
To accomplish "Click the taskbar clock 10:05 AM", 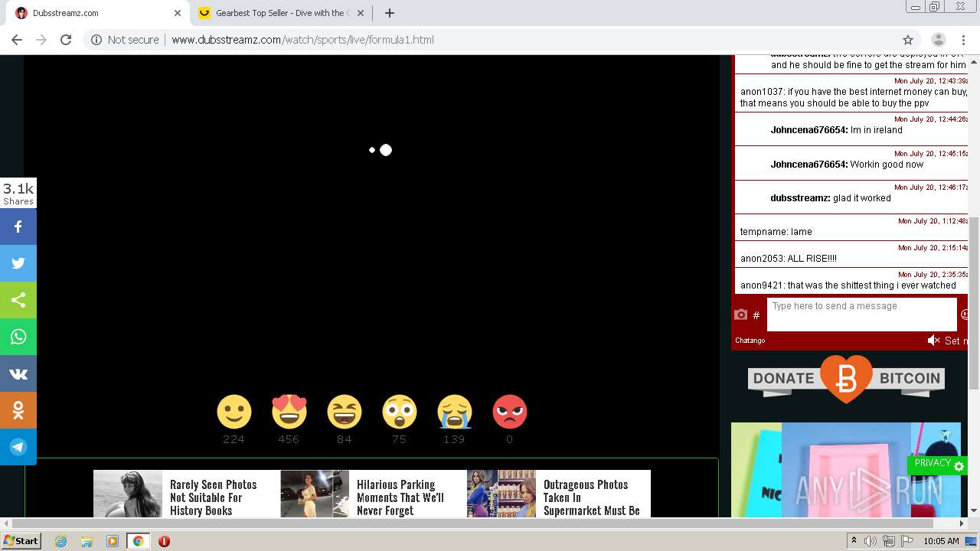I will click(941, 541).
